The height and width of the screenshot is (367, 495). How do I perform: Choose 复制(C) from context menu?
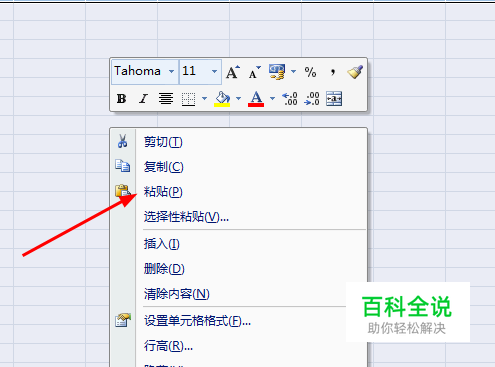pyautogui.click(x=239, y=167)
